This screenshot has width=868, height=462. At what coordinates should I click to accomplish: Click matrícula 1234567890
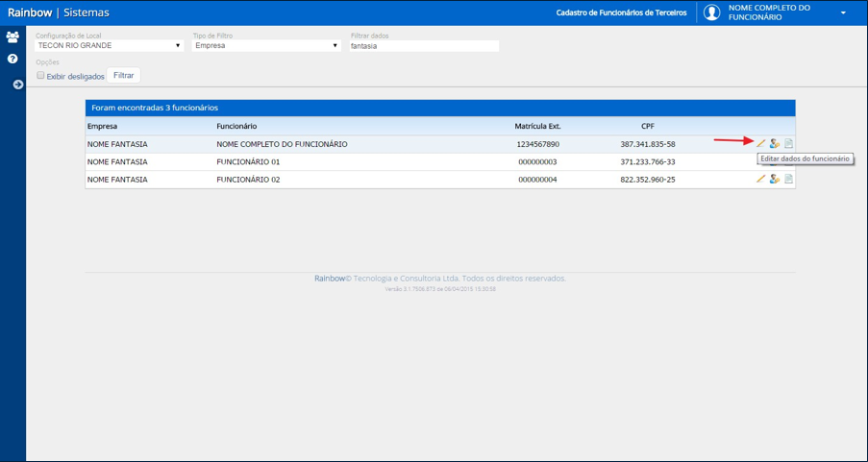click(537, 144)
